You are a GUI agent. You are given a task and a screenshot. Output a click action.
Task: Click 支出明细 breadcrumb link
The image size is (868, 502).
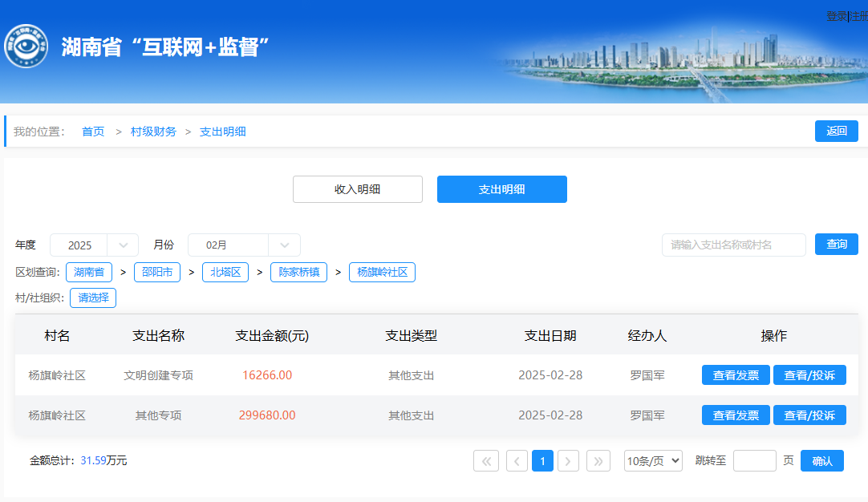click(x=222, y=132)
